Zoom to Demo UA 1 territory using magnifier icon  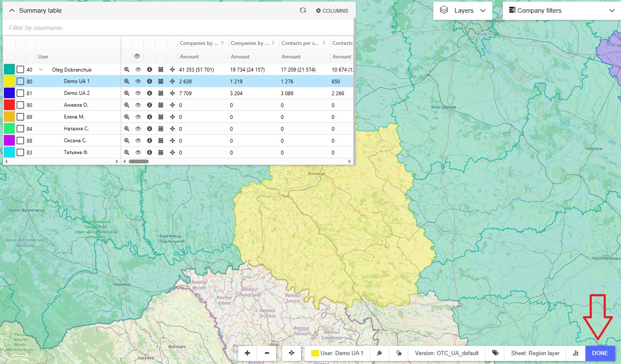[127, 81]
